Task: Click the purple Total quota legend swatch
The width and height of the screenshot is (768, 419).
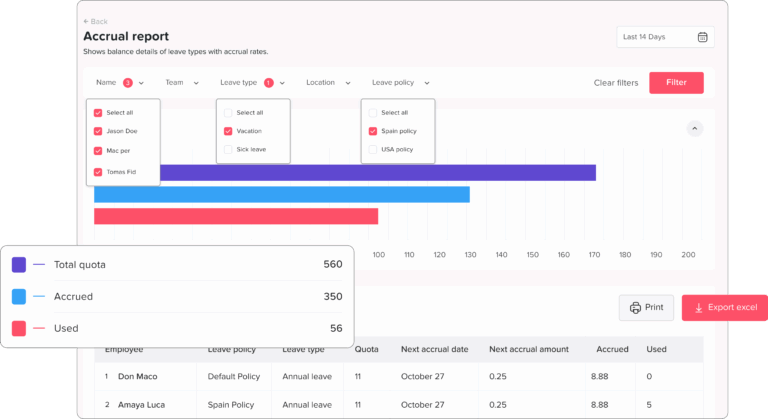Action: click(19, 265)
